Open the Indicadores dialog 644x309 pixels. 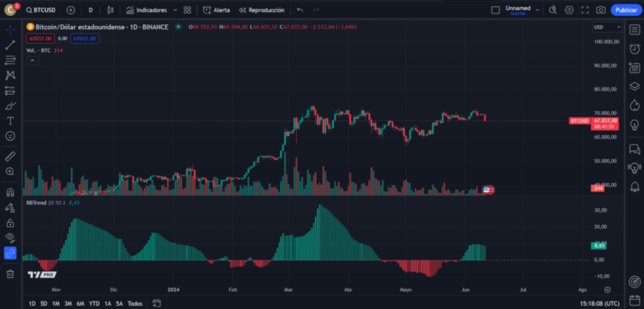147,10
